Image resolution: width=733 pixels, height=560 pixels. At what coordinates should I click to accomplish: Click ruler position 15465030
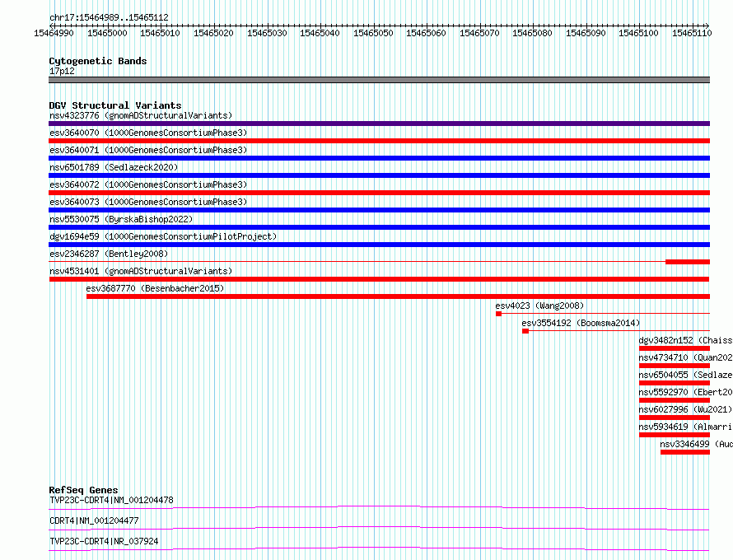pyautogui.click(x=267, y=33)
